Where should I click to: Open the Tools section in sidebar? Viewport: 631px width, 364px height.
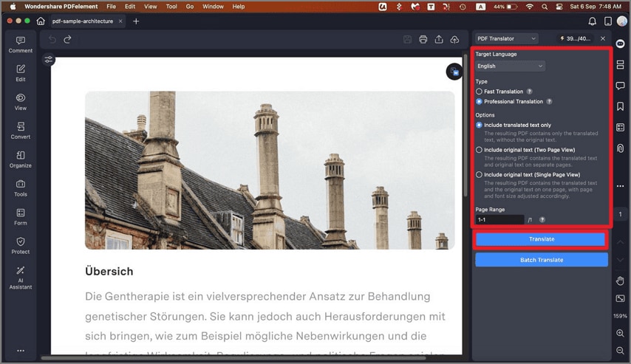21,188
